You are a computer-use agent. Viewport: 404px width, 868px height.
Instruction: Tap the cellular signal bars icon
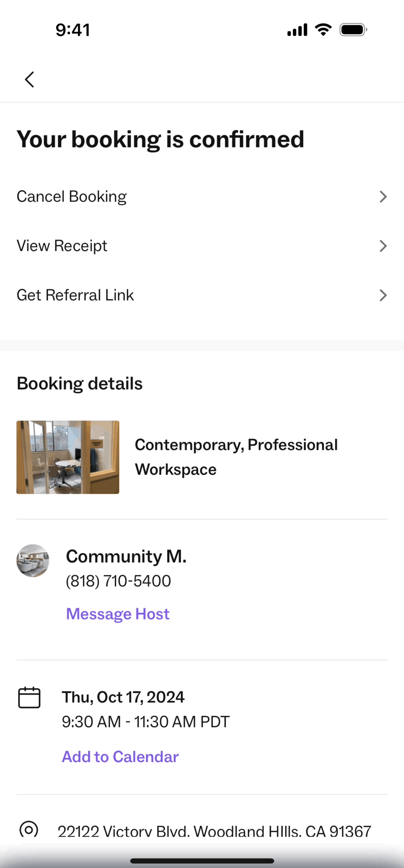[x=297, y=30]
